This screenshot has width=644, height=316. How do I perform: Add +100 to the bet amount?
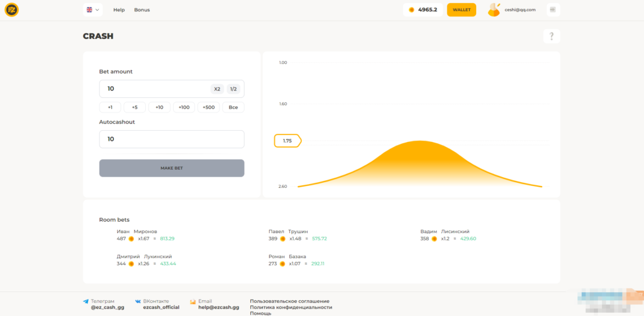pos(184,107)
